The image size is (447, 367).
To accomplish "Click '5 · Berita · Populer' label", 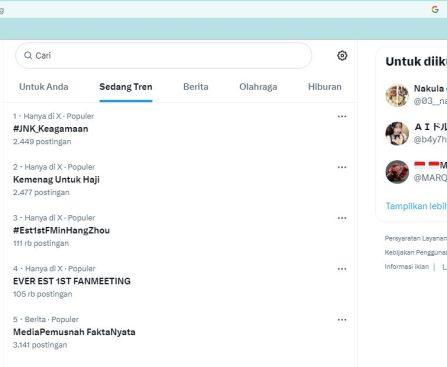I will click(46, 319).
